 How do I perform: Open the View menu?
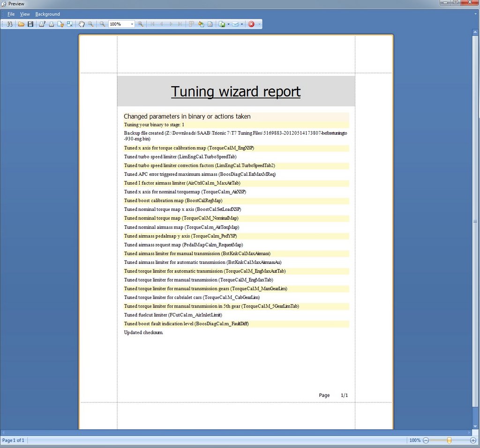25,14
